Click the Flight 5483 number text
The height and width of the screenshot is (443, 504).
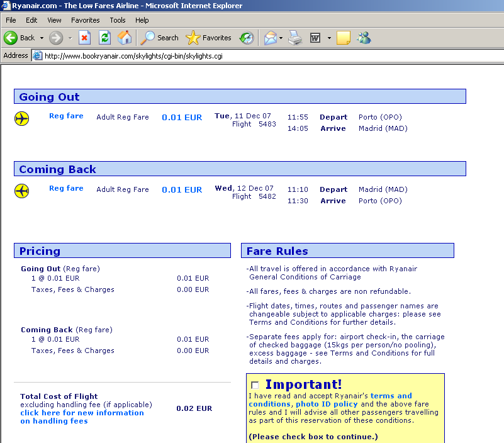click(254, 124)
